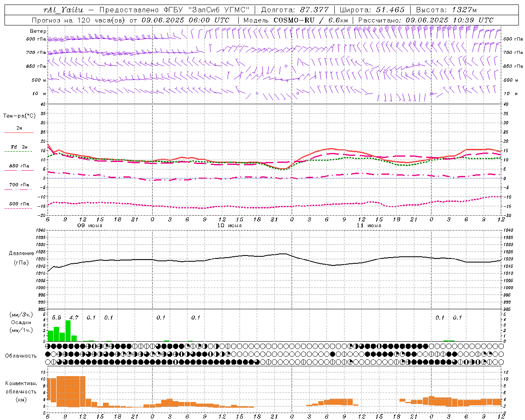Click right-side '10 м' wind level label
The width and height of the screenshot is (525, 420).
(x=510, y=94)
